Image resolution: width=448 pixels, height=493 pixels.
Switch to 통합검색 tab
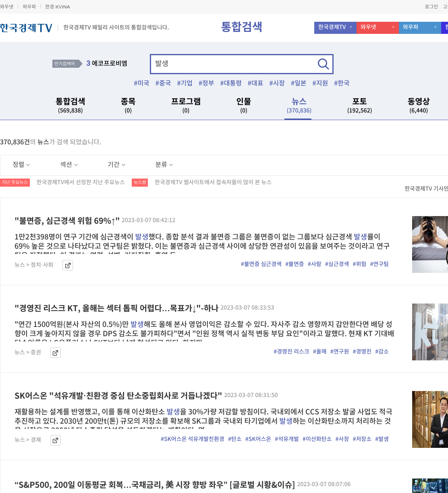pos(70,105)
